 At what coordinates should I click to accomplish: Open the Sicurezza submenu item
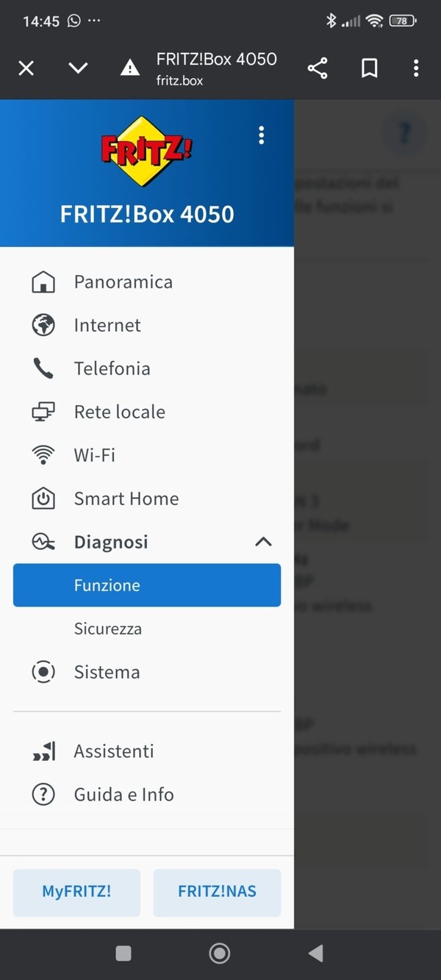point(108,629)
